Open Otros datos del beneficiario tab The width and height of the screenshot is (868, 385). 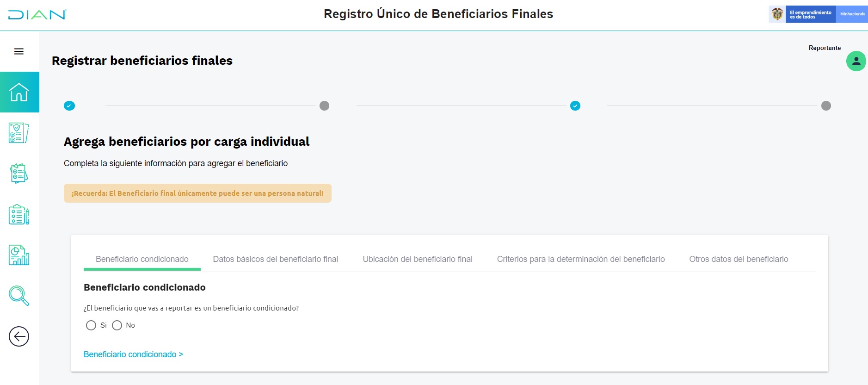point(739,259)
